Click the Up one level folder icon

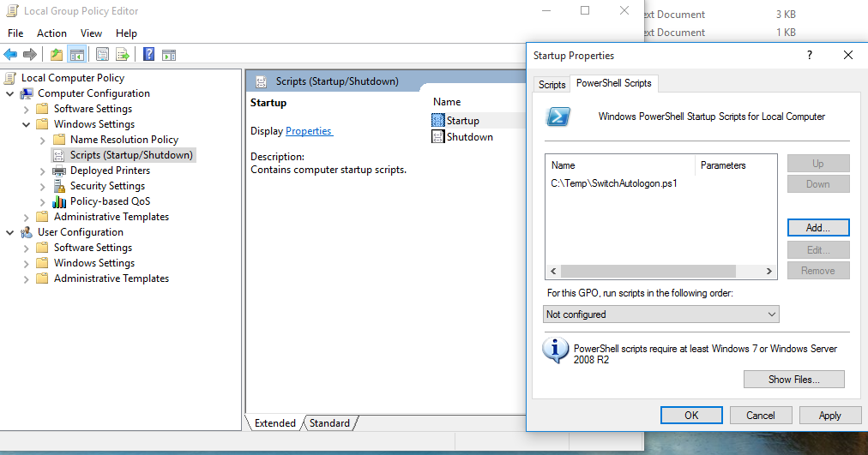(x=56, y=54)
